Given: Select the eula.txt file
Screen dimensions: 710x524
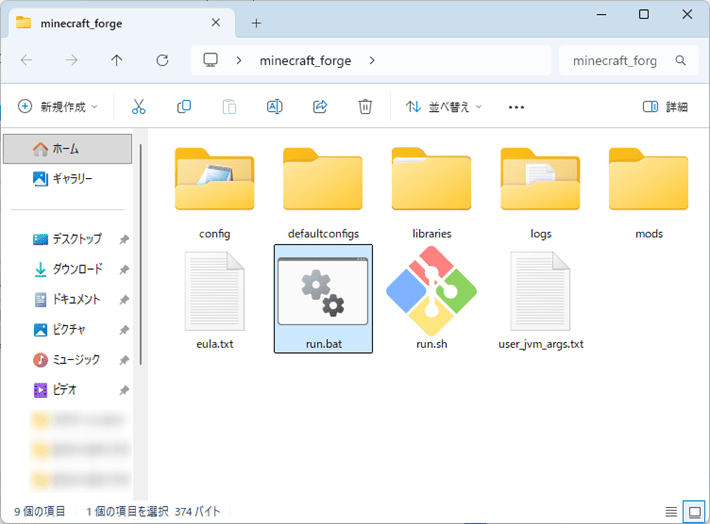Looking at the screenshot, I should click(x=215, y=300).
